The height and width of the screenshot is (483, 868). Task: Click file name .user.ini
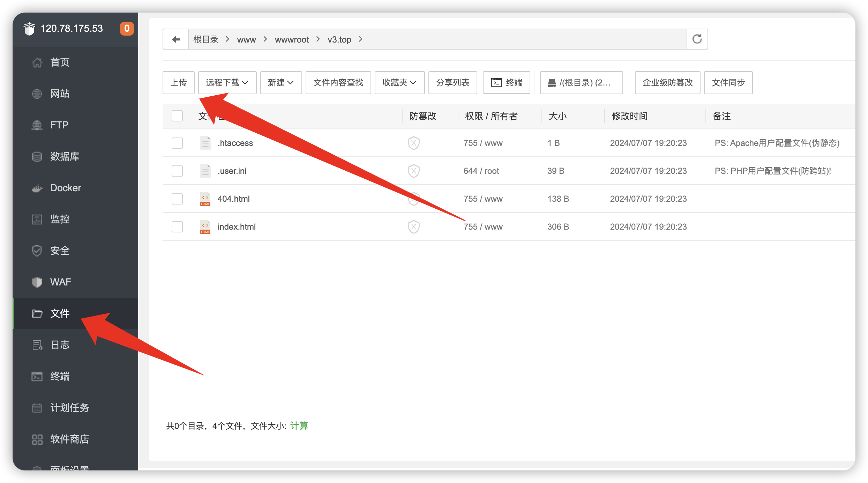(232, 171)
